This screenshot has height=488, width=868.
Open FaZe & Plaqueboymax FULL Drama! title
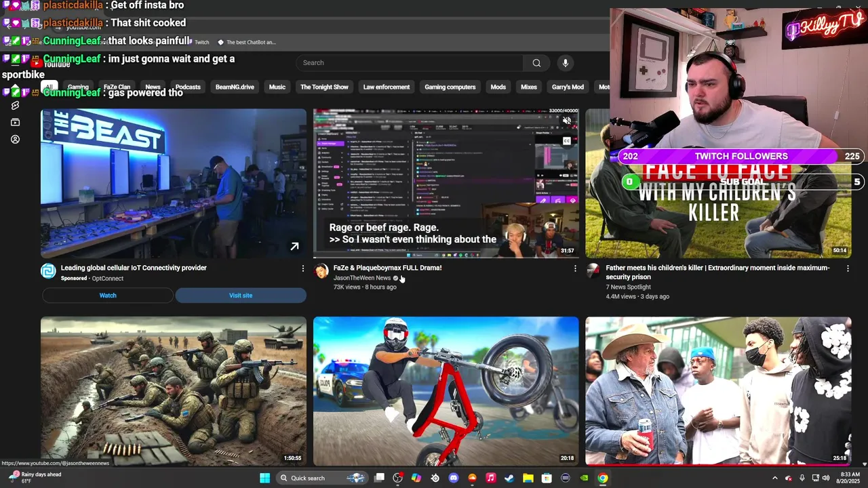(x=387, y=268)
